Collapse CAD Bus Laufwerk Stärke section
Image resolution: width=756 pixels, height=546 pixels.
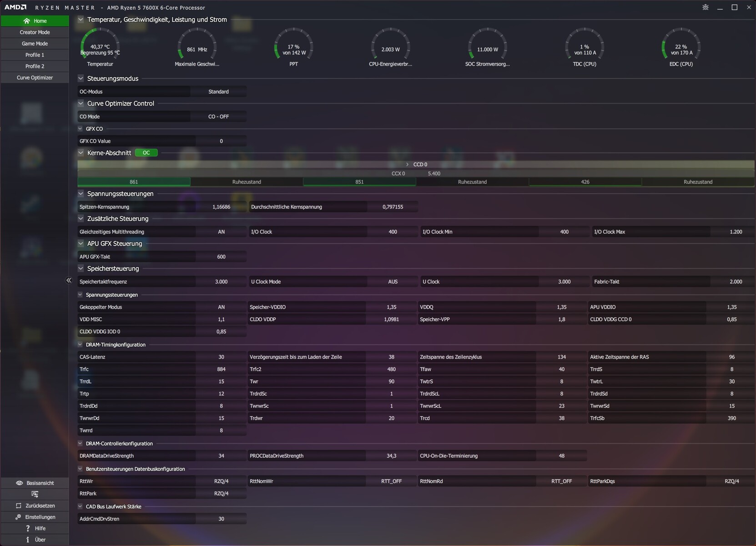[x=81, y=506]
